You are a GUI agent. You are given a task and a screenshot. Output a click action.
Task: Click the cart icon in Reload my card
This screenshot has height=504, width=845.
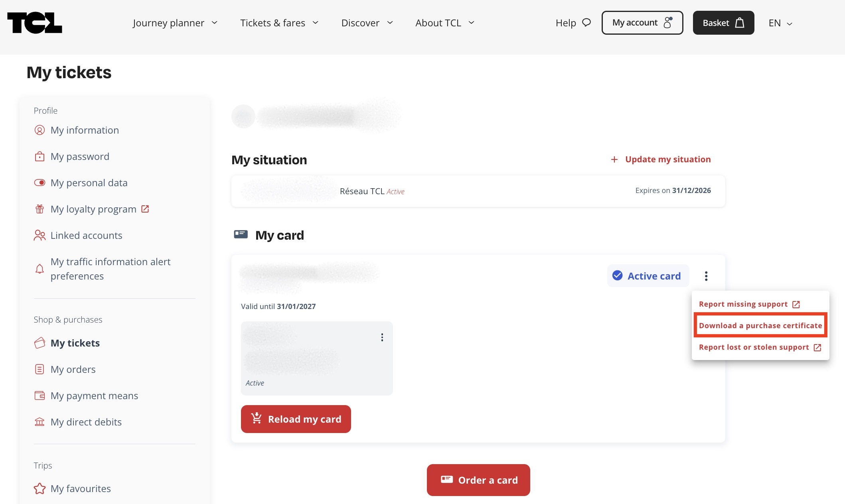(256, 418)
